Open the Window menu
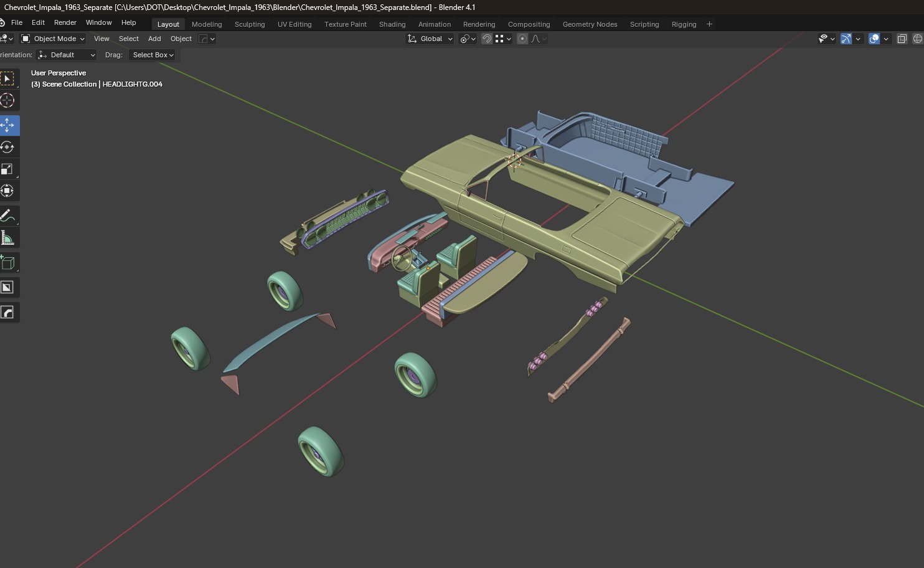 point(99,22)
